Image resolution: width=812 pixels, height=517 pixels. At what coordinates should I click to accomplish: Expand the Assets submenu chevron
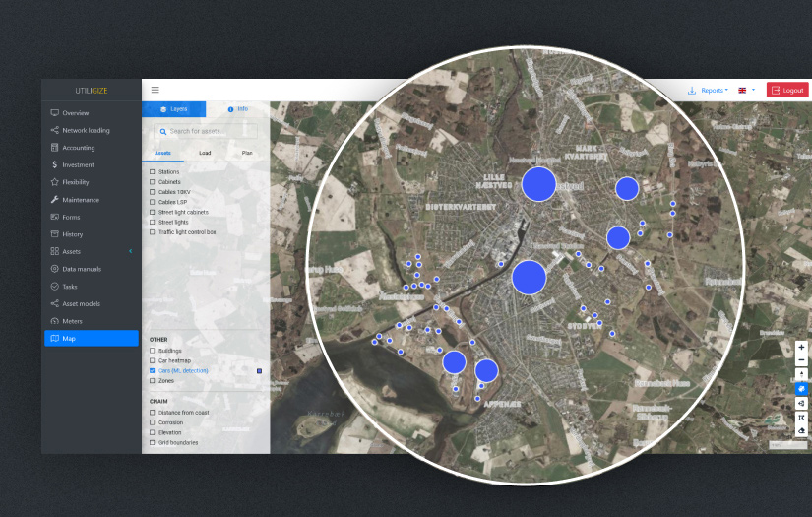131,251
